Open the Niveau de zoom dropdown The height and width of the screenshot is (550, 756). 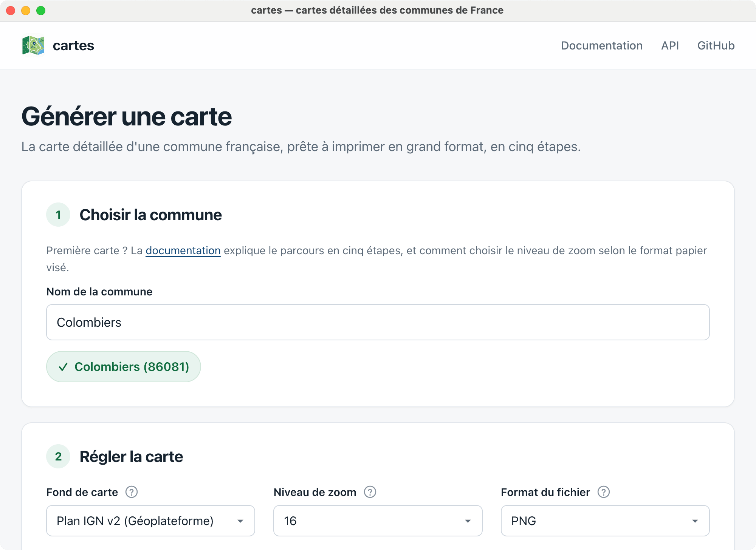click(x=378, y=521)
